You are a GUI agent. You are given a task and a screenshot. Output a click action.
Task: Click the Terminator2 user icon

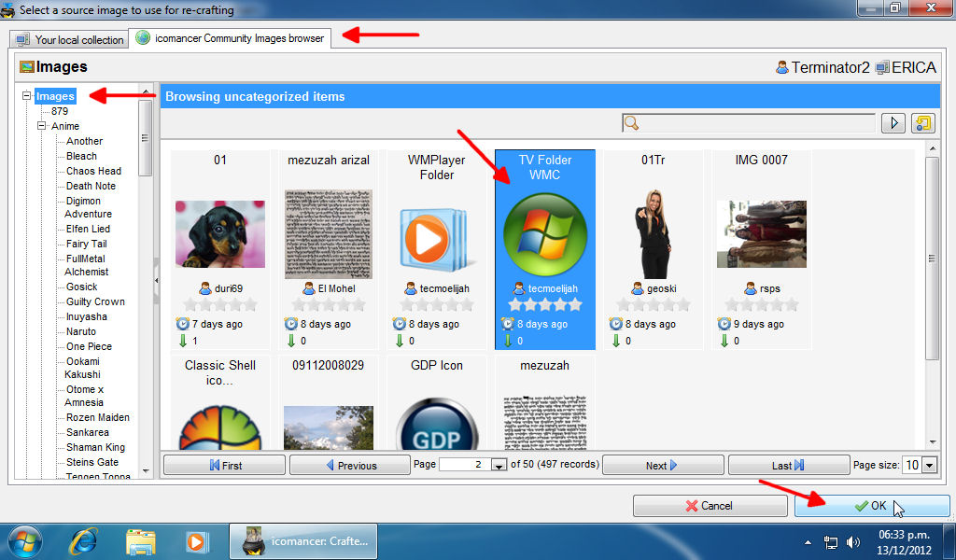coord(782,67)
